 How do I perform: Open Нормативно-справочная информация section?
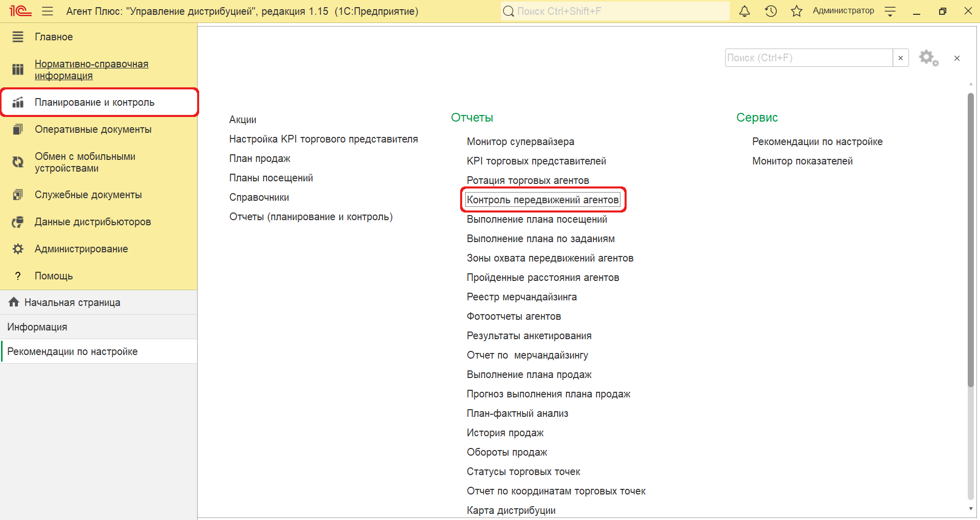91,69
